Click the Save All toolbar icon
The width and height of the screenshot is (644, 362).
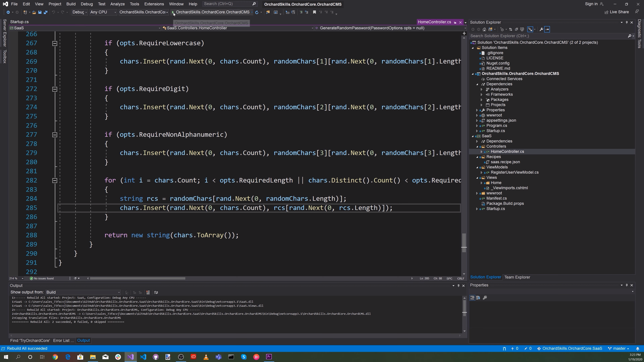45,12
